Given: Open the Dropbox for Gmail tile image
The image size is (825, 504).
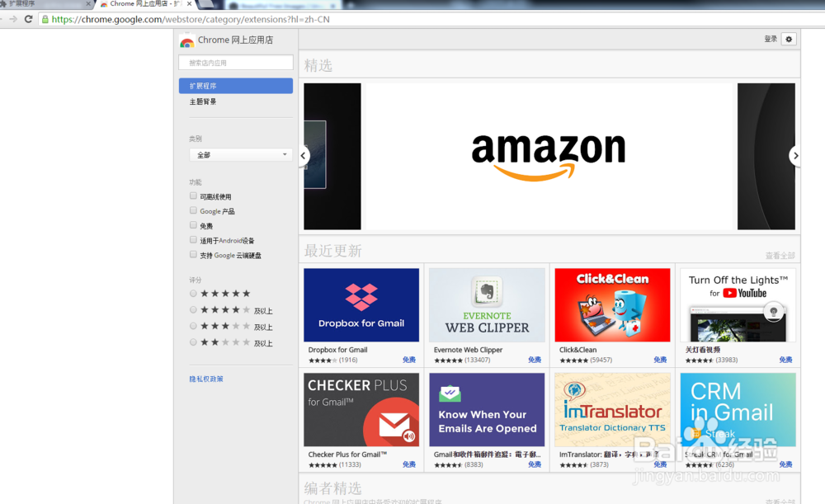Looking at the screenshot, I should pyautogui.click(x=361, y=305).
